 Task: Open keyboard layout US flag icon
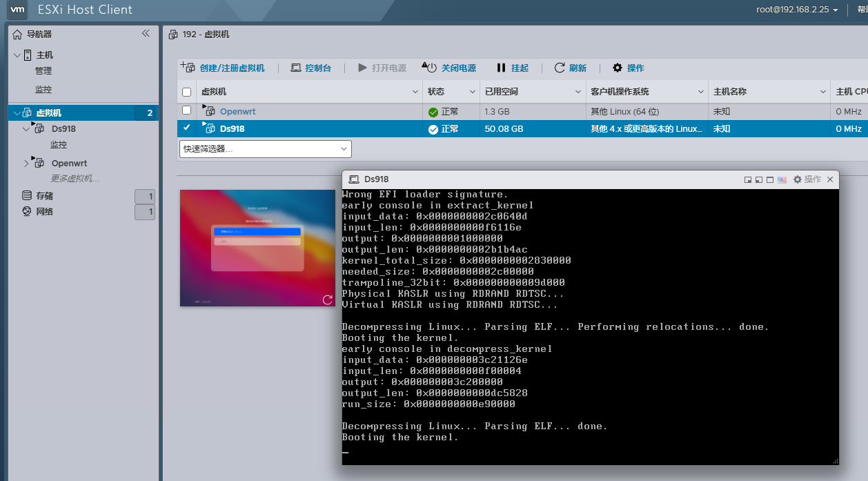tap(782, 179)
